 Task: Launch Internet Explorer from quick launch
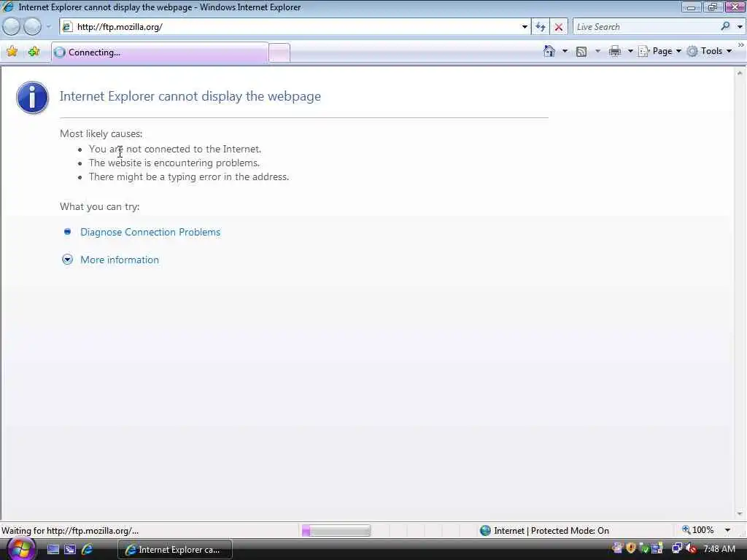(x=88, y=550)
